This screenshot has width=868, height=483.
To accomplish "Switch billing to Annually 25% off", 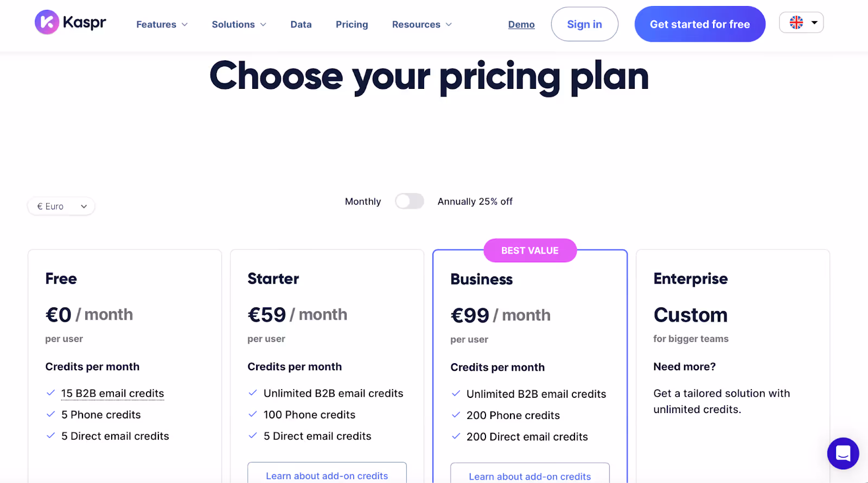I will click(x=410, y=201).
